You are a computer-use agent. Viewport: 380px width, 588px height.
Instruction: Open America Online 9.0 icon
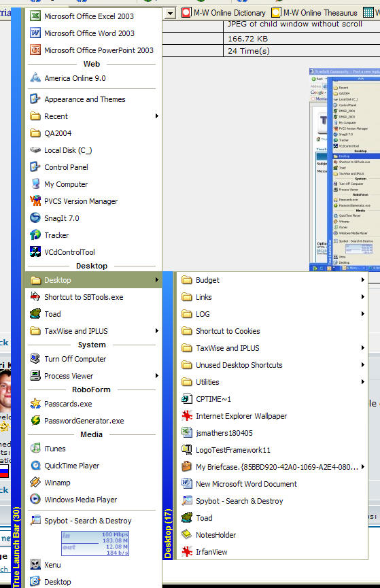click(35, 78)
